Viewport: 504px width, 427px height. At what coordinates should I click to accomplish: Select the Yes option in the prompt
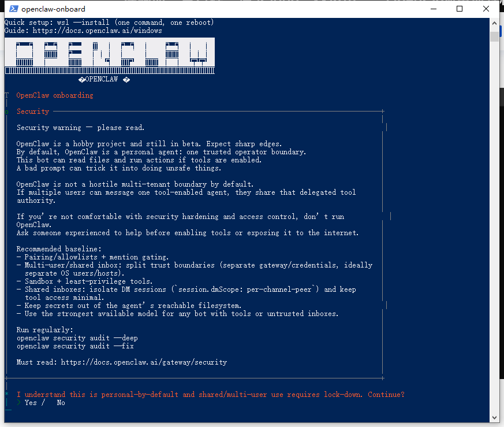[x=31, y=403]
